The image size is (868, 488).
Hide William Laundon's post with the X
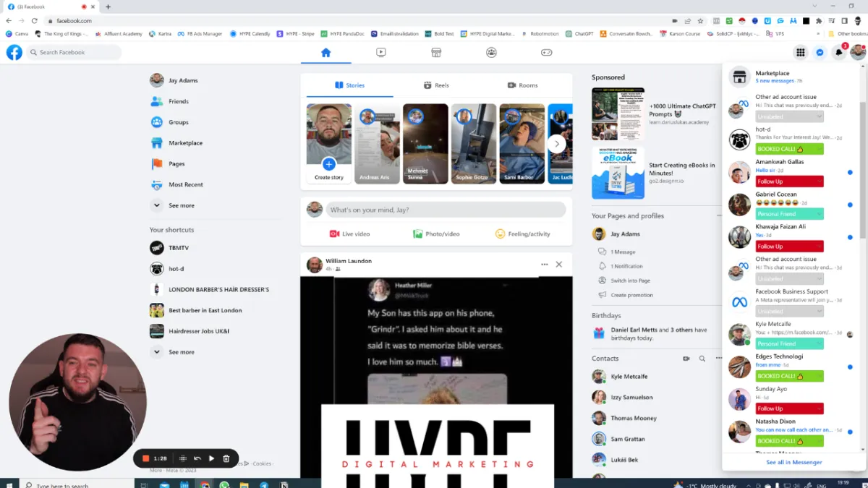tap(558, 265)
